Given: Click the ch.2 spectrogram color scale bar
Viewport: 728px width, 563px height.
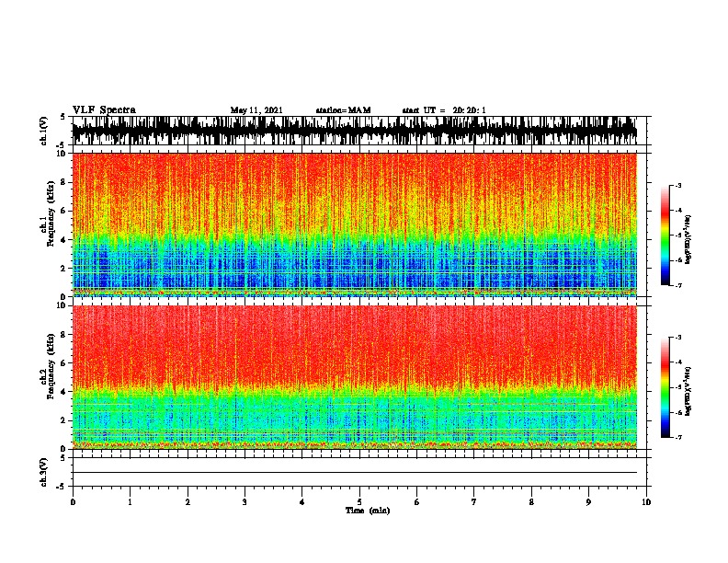Looking at the screenshot, I should tap(665, 387).
